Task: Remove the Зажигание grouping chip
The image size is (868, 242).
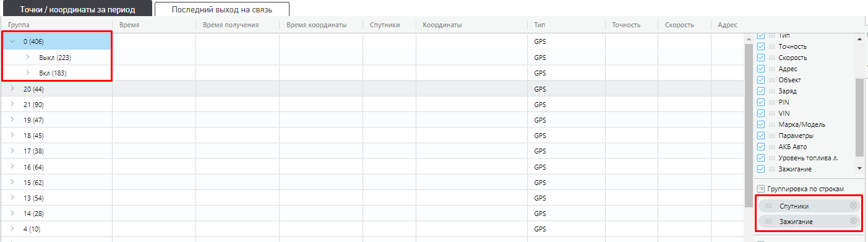Action: coord(853,221)
